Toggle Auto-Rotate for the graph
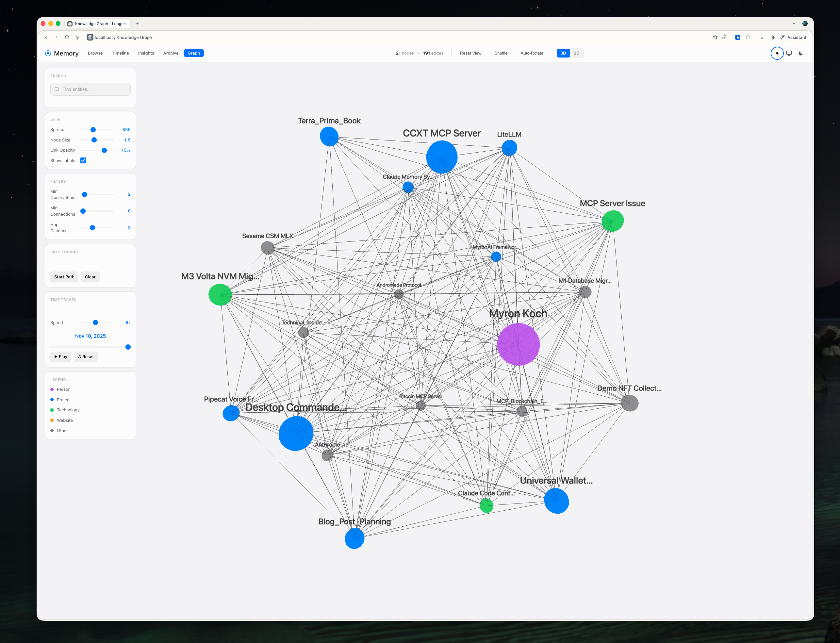Viewport: 840px width, 643px height. [532, 53]
